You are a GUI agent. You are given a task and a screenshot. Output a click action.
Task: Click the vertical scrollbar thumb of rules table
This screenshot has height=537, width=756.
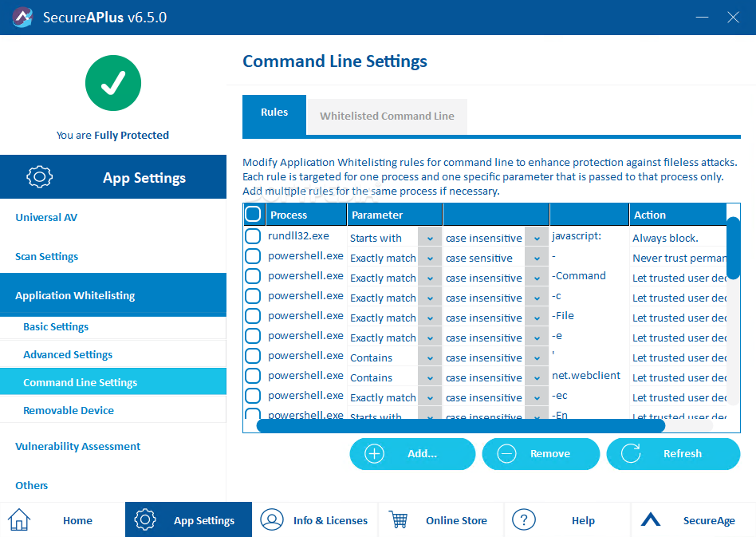(734, 248)
